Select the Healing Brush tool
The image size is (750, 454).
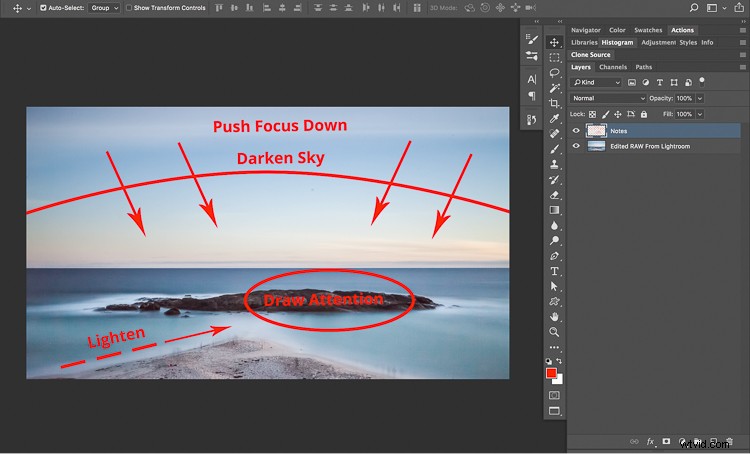click(554, 133)
